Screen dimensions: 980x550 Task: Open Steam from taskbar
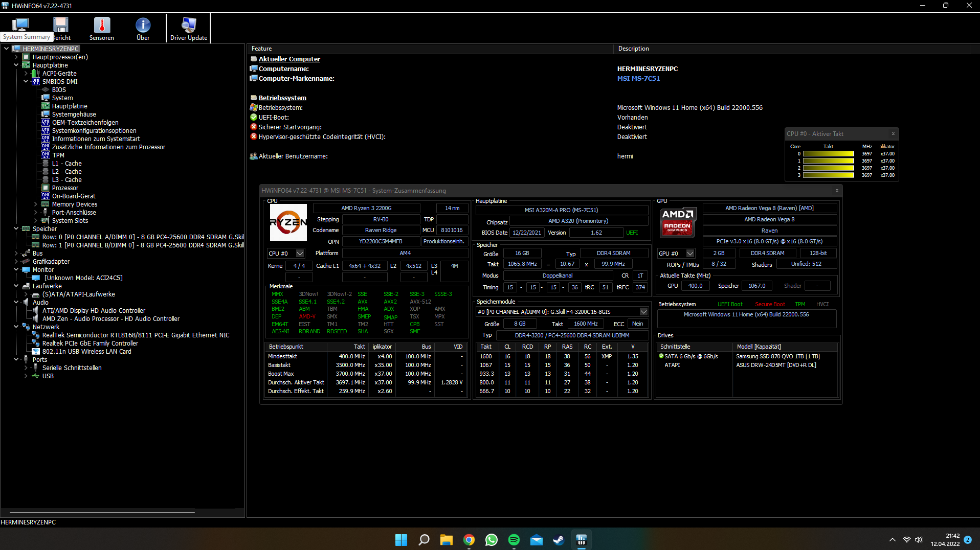(559, 540)
